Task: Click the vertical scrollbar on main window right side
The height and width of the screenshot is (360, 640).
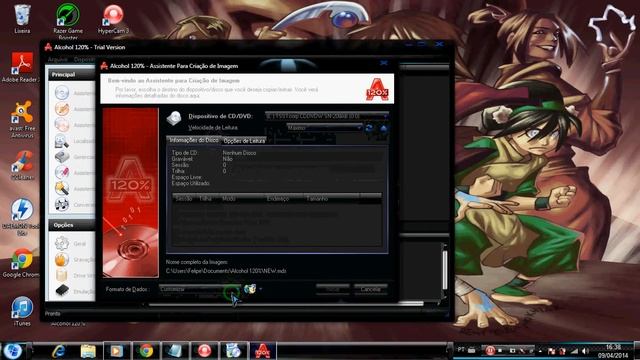Action: [444, 269]
